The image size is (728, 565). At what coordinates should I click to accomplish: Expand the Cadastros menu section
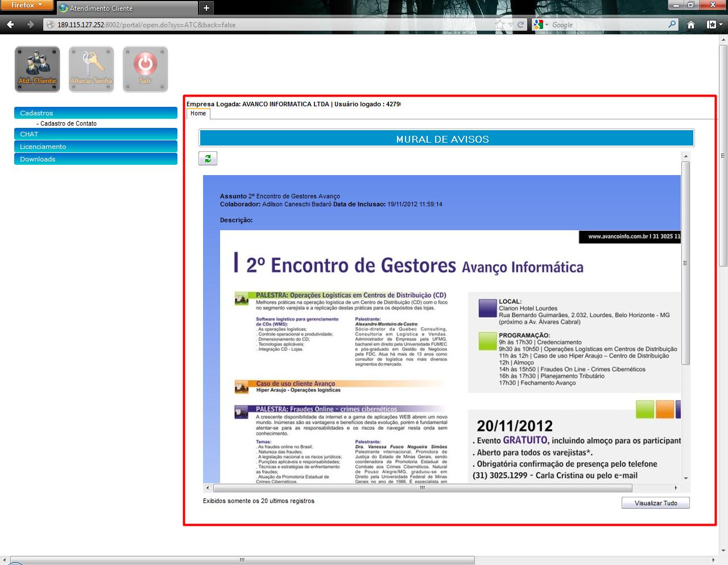tap(96, 113)
